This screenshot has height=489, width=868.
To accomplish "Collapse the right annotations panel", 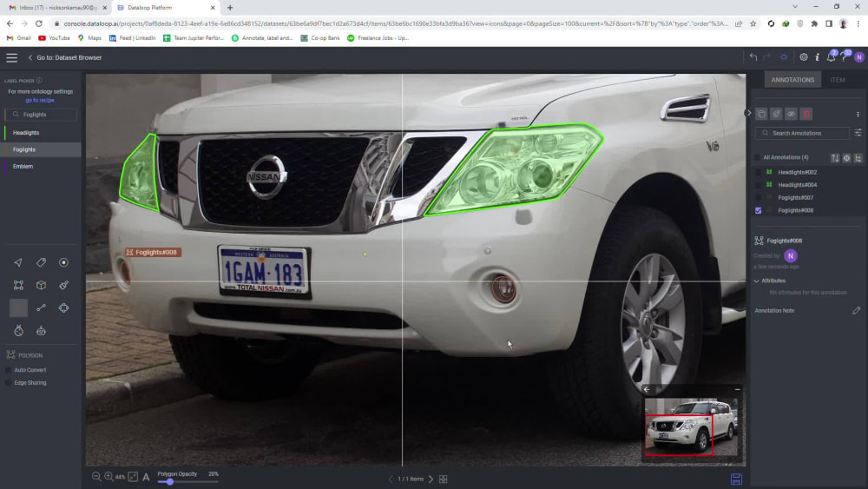I will [x=748, y=113].
